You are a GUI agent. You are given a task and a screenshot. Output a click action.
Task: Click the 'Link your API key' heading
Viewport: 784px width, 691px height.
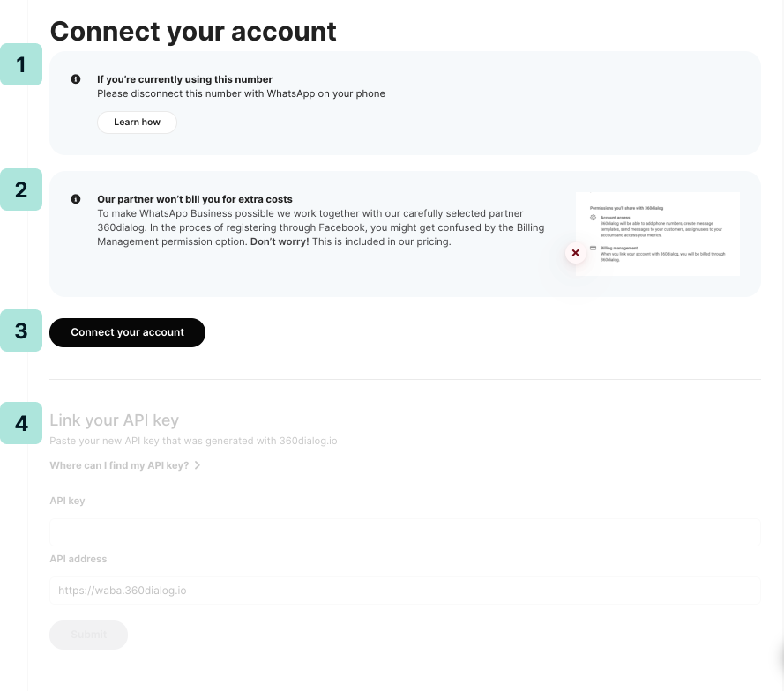click(114, 420)
